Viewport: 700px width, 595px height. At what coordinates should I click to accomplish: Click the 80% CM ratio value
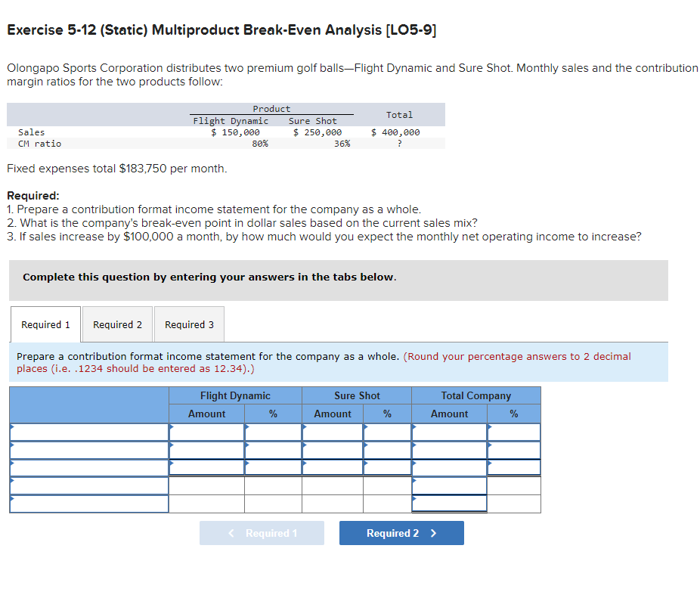[x=260, y=144]
